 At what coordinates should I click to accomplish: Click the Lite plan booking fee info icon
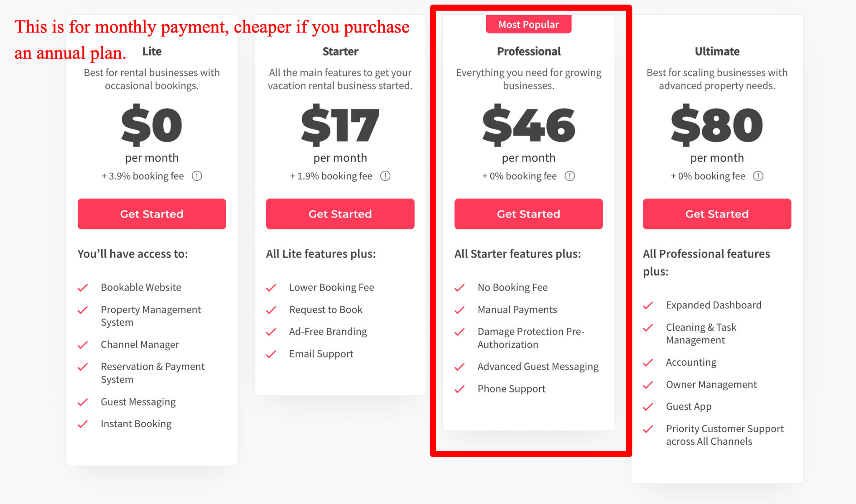pos(197,176)
